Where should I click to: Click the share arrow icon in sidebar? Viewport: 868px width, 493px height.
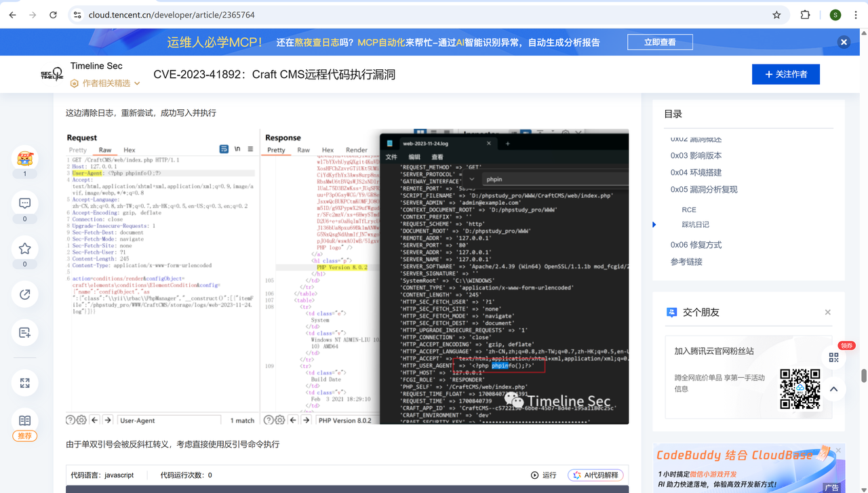[x=25, y=294]
